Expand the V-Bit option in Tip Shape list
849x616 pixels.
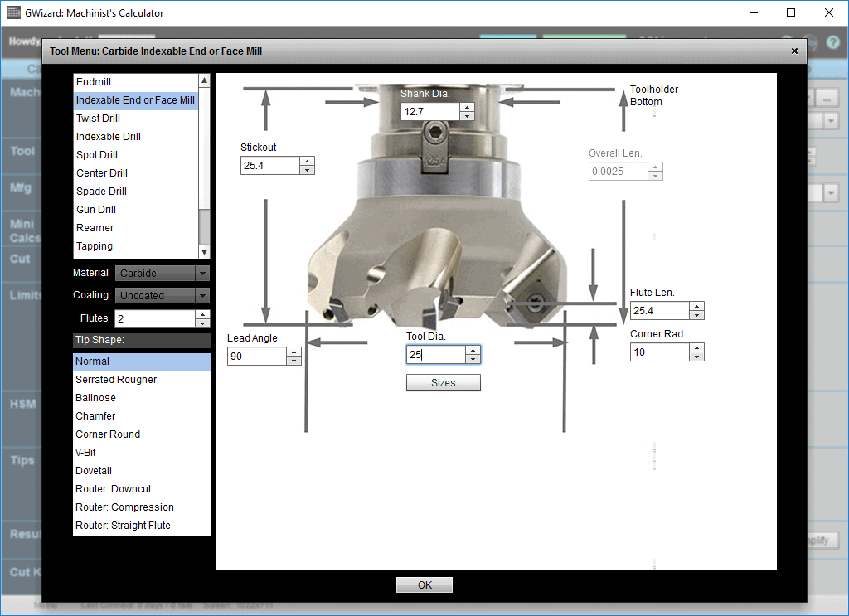pyautogui.click(x=84, y=452)
